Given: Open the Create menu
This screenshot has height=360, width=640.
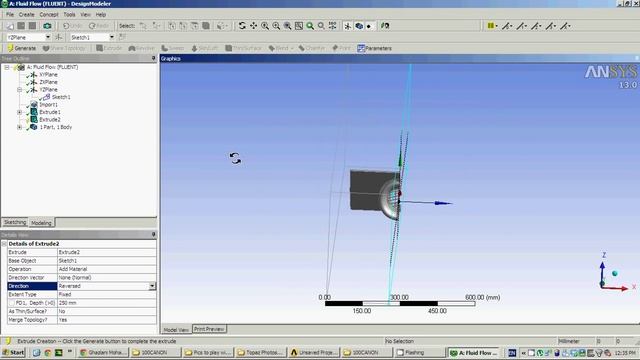Looking at the screenshot, I should [27, 14].
